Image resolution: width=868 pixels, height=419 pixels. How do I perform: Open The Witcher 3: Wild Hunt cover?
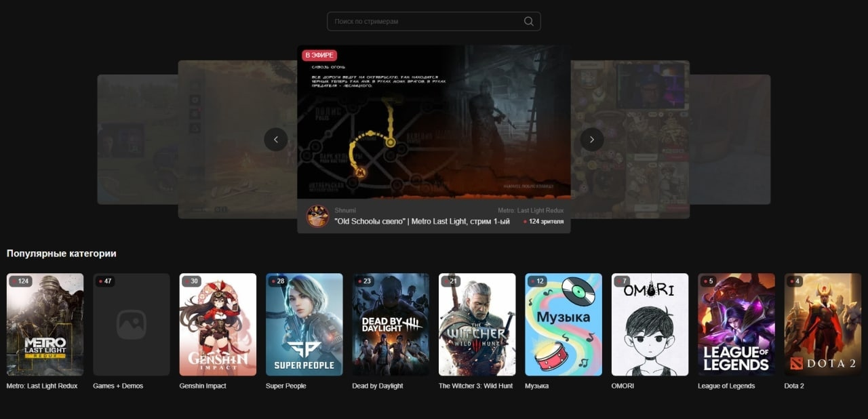pyautogui.click(x=477, y=325)
